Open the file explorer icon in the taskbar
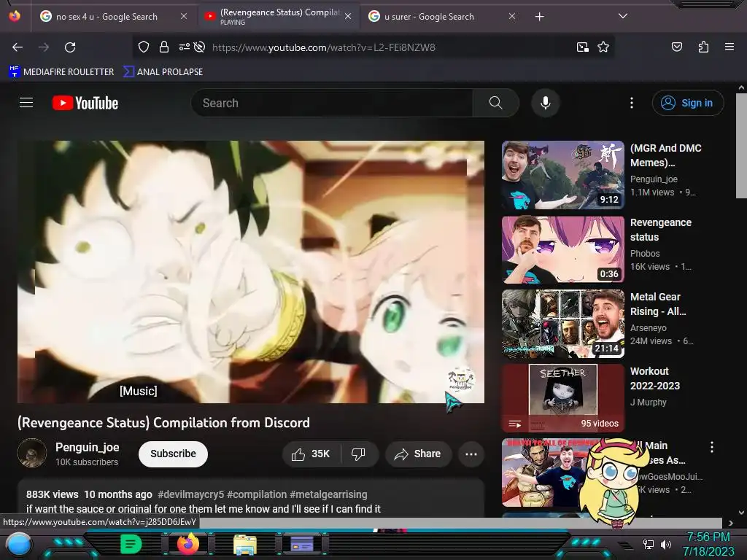This screenshot has height=560, width=747. pyautogui.click(x=245, y=544)
